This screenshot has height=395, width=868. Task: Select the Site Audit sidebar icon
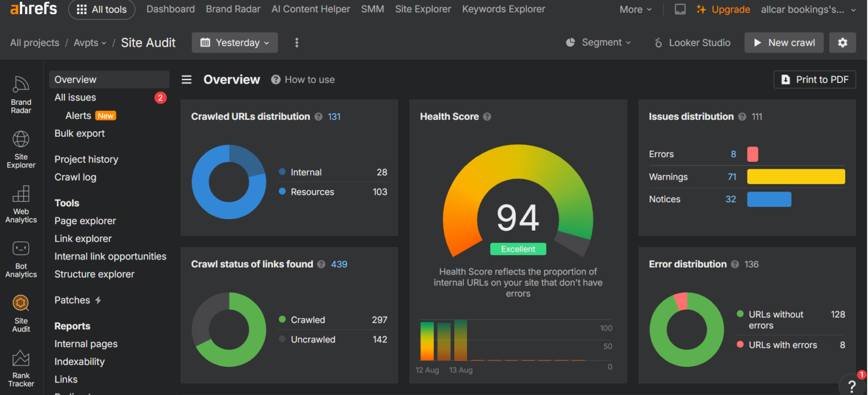(21, 314)
